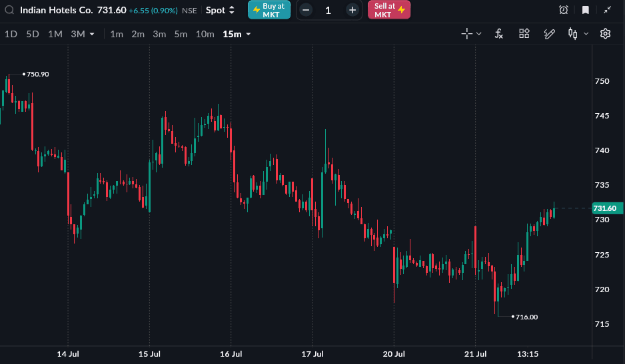The width and height of the screenshot is (625, 364).
Task: Open chart settings gear
Action: (x=606, y=34)
